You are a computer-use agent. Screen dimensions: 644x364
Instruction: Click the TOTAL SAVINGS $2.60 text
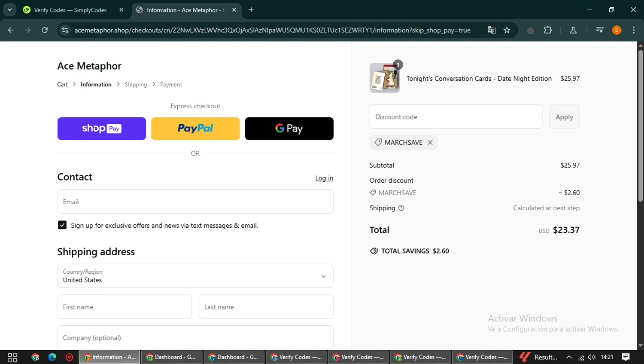coord(415,251)
